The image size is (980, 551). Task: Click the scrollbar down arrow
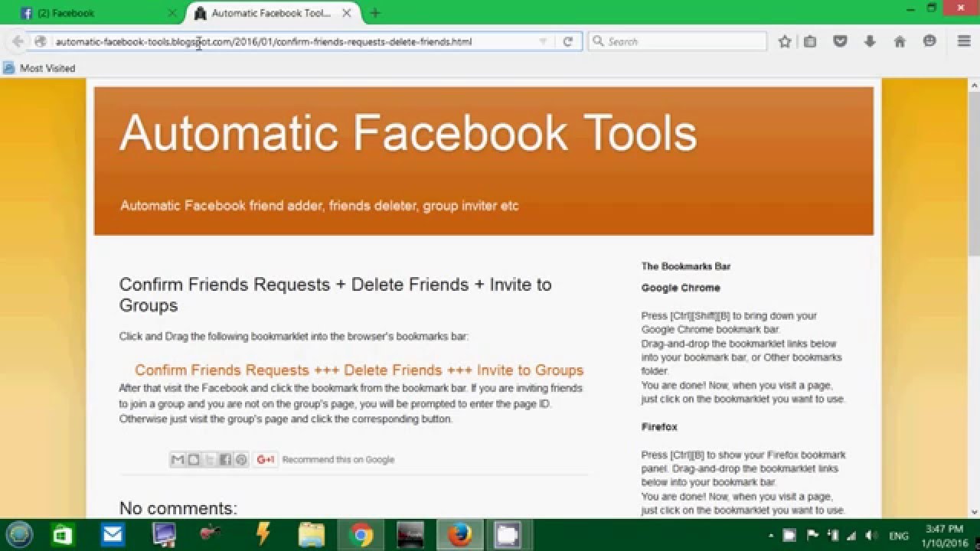tap(974, 512)
